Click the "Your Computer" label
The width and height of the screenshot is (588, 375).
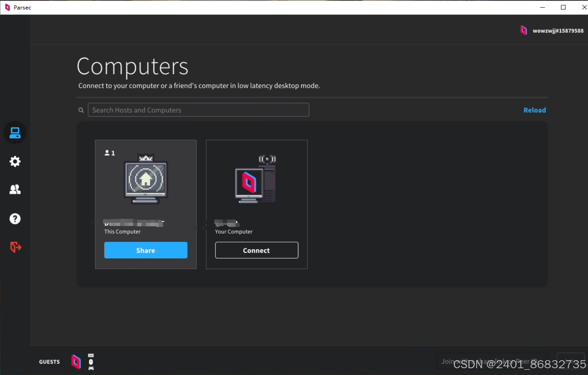pyautogui.click(x=234, y=231)
